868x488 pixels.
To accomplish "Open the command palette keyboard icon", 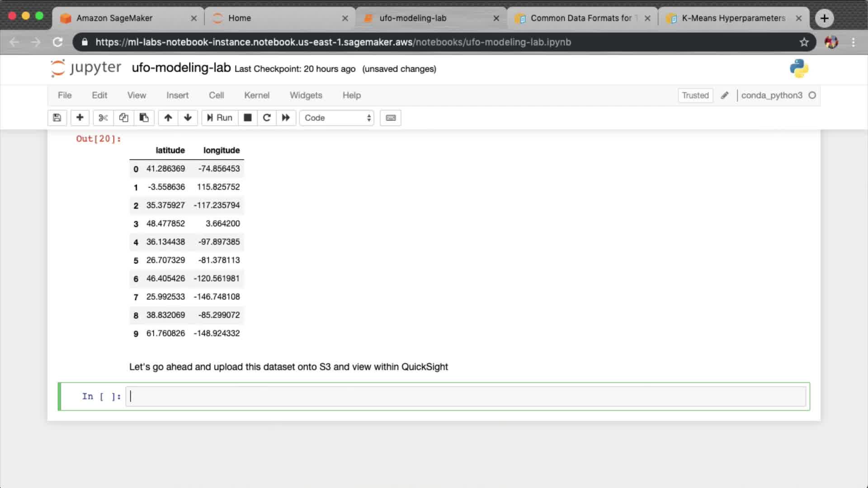I will pyautogui.click(x=391, y=118).
